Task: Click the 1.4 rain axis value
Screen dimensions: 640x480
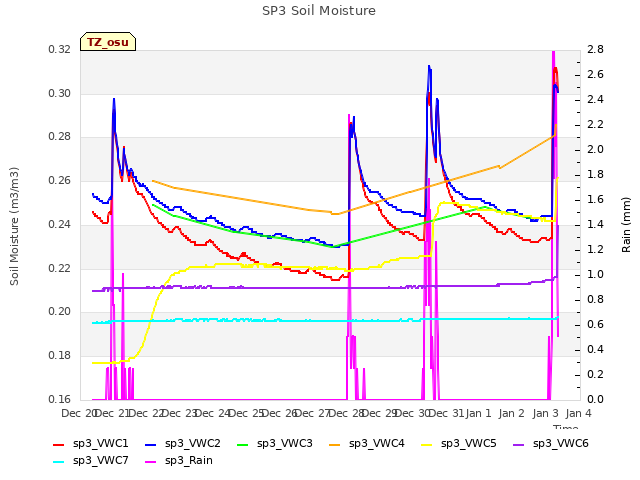Action: (595, 224)
